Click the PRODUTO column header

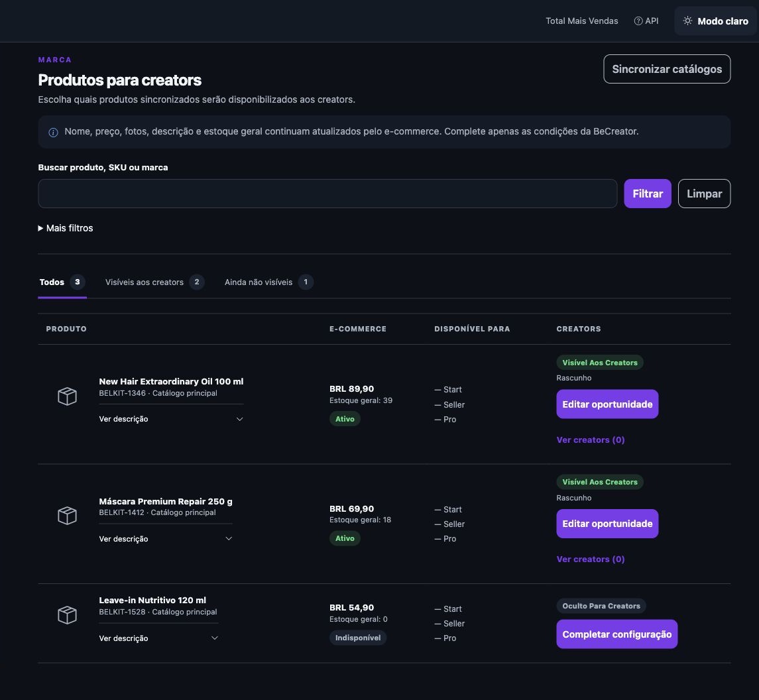click(66, 329)
